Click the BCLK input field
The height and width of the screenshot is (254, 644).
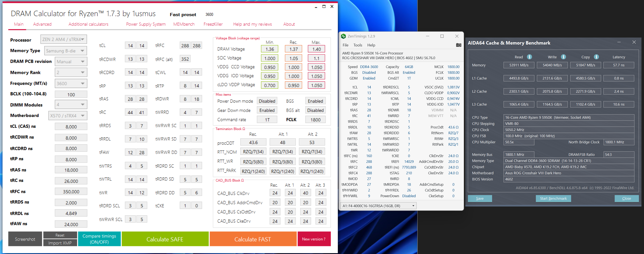[x=71, y=95]
